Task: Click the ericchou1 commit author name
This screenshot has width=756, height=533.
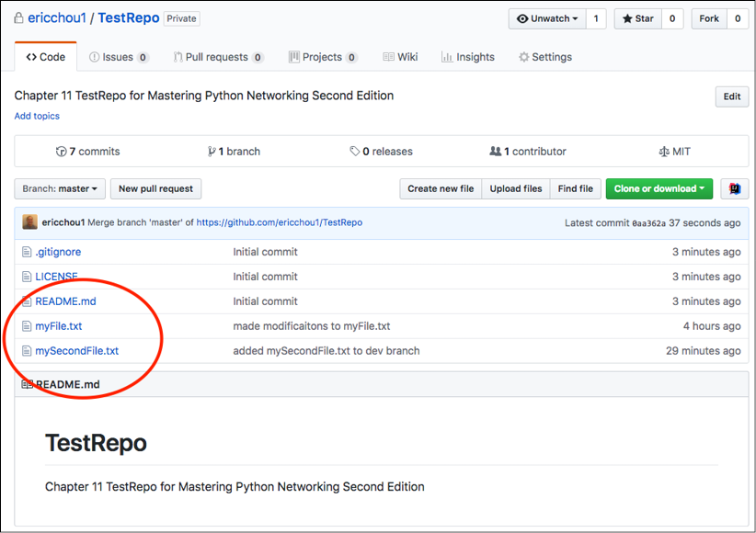Action: (x=63, y=222)
